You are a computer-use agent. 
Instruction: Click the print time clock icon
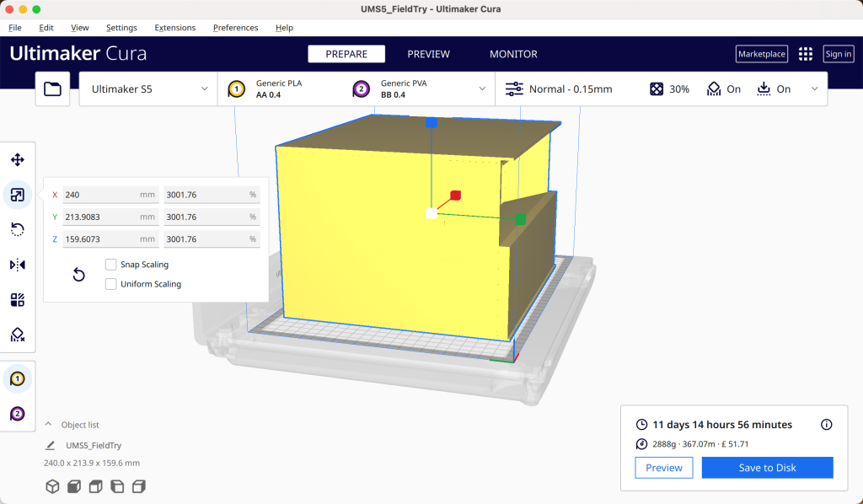641,424
